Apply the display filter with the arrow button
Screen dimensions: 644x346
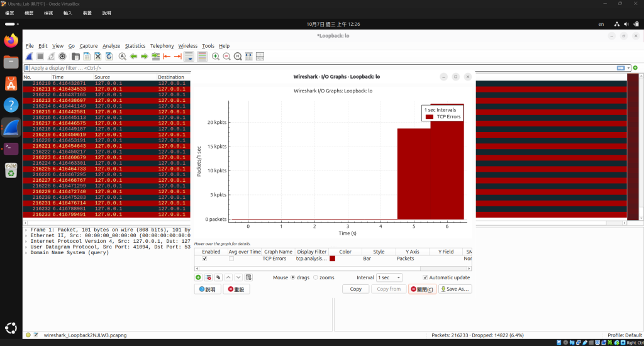pyautogui.click(x=621, y=68)
